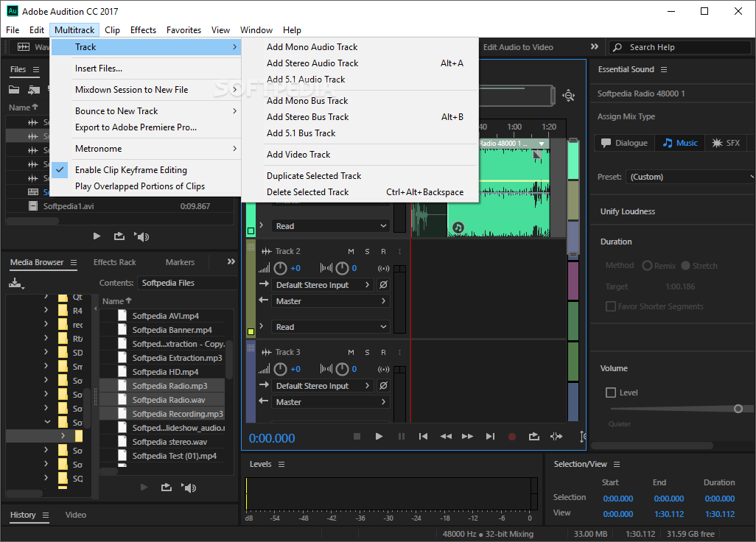Choose Add Video Track from submenu
This screenshot has width=756, height=542.
click(360, 155)
